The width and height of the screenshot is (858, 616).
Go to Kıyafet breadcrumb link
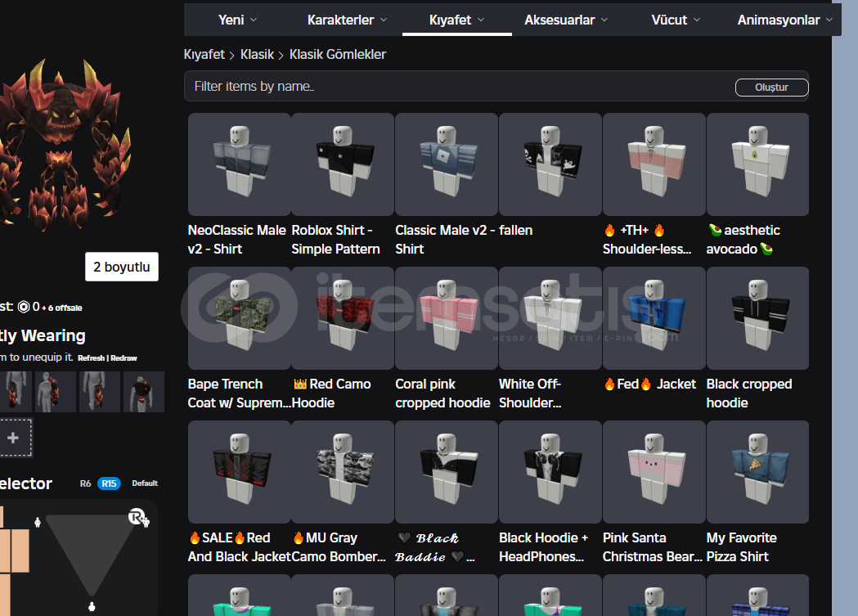pos(204,55)
